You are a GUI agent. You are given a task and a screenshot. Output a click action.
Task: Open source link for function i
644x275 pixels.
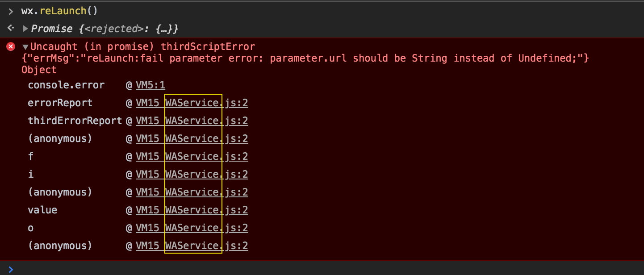[x=192, y=175]
